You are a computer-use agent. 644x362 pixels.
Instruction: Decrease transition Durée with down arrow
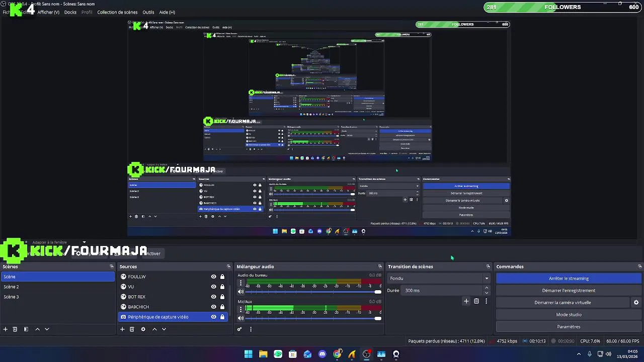pyautogui.click(x=486, y=293)
